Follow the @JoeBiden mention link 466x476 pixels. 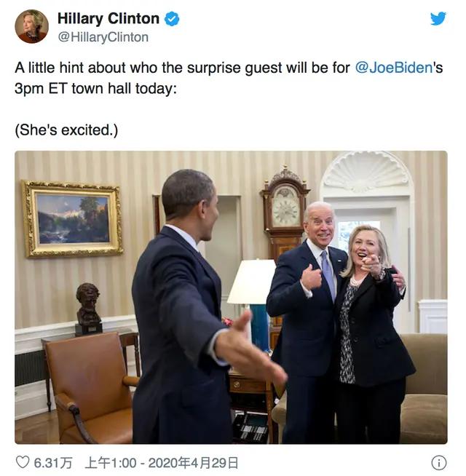394,68
